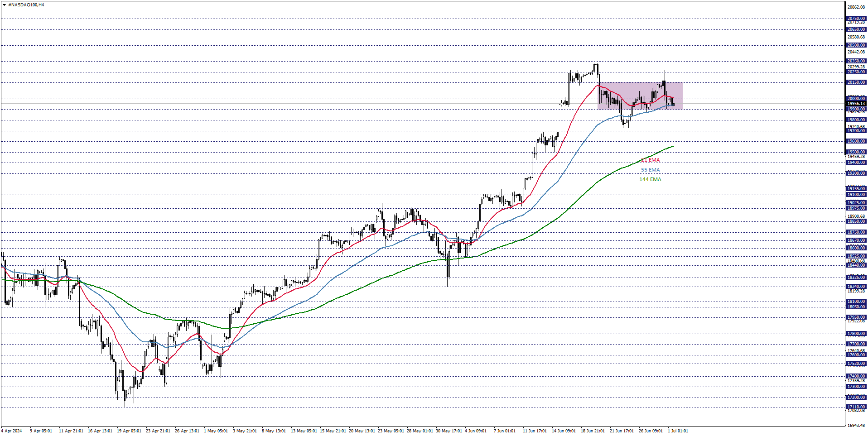Click the 16 Apr 13:01 time label
868x436 pixels.
pyautogui.click(x=100, y=431)
